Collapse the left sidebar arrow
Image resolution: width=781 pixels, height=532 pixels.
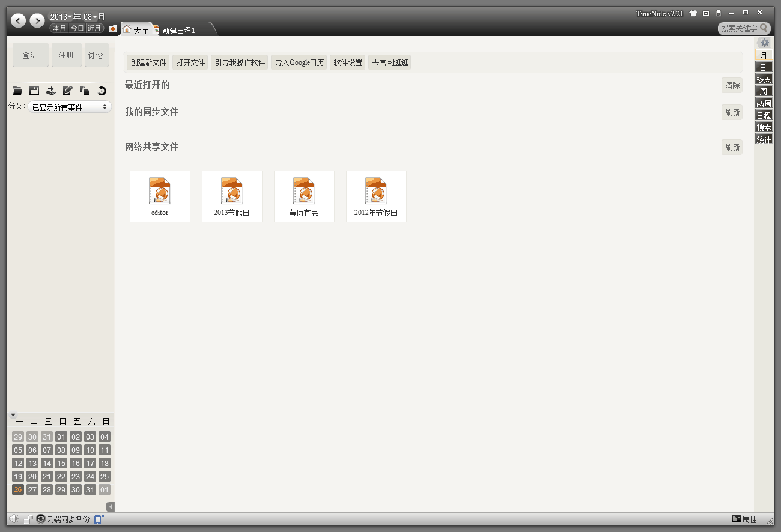pos(111,507)
